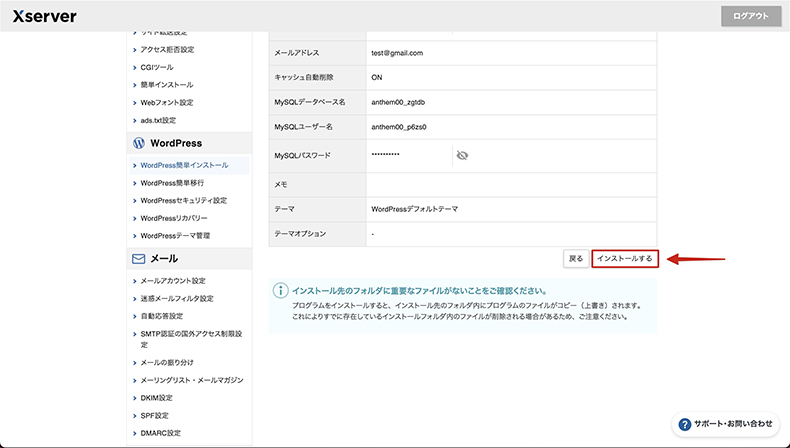Open SMTP認証の国外アクセス制限設定 link
The height and width of the screenshot is (448, 790).
[191, 339]
